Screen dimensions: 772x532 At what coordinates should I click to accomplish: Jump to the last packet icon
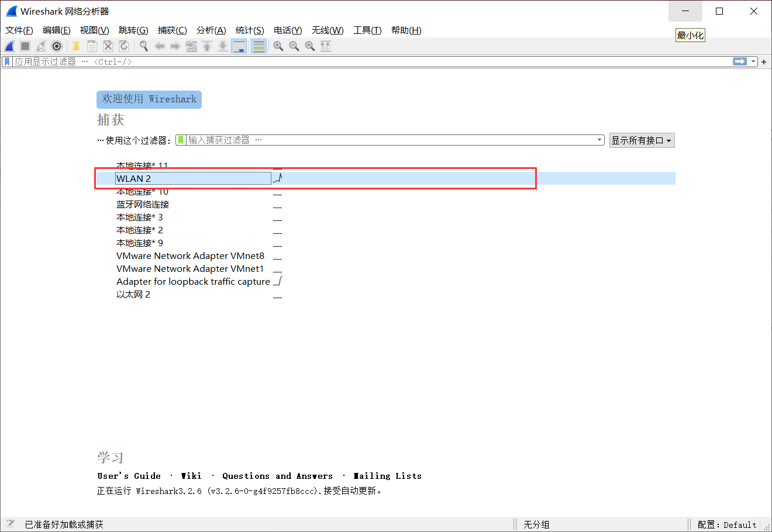223,46
